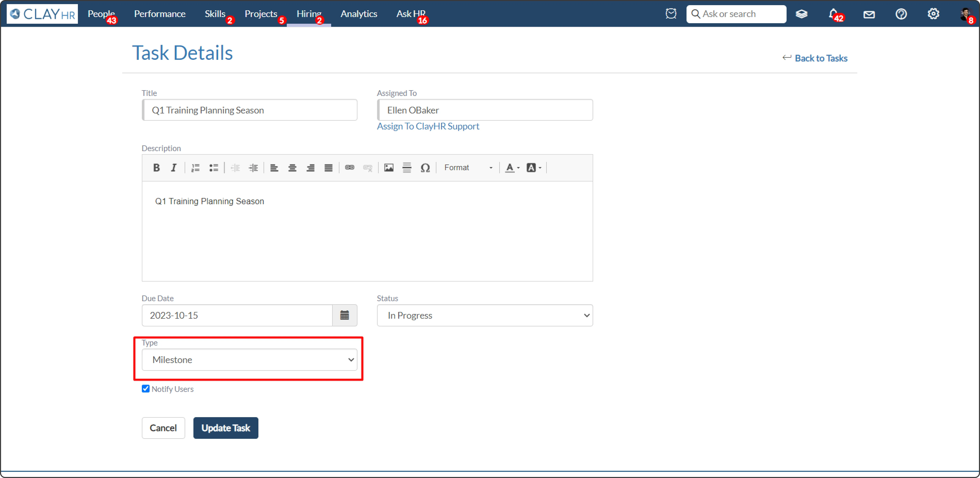Insert a bulleted list in description
This screenshot has height=478, width=980.
pos(213,168)
